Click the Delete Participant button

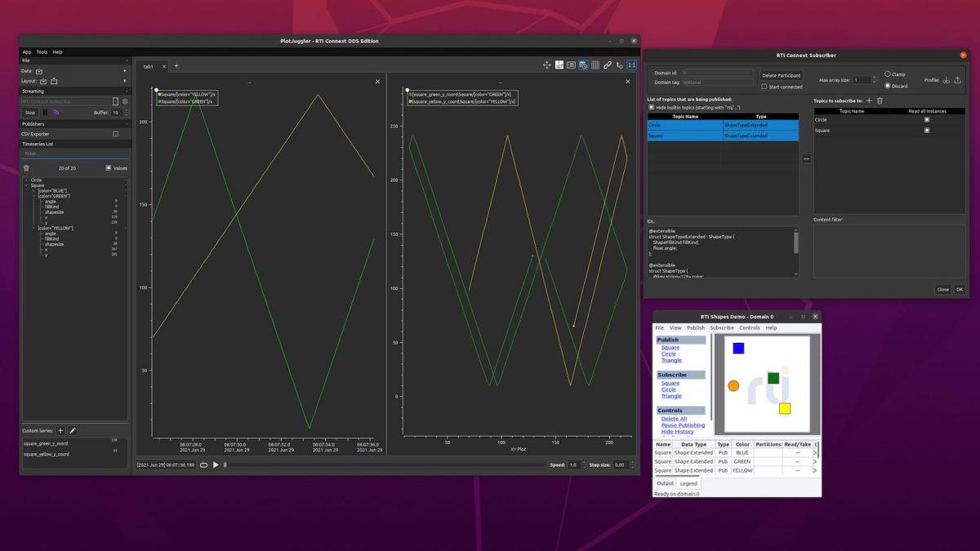(x=782, y=74)
